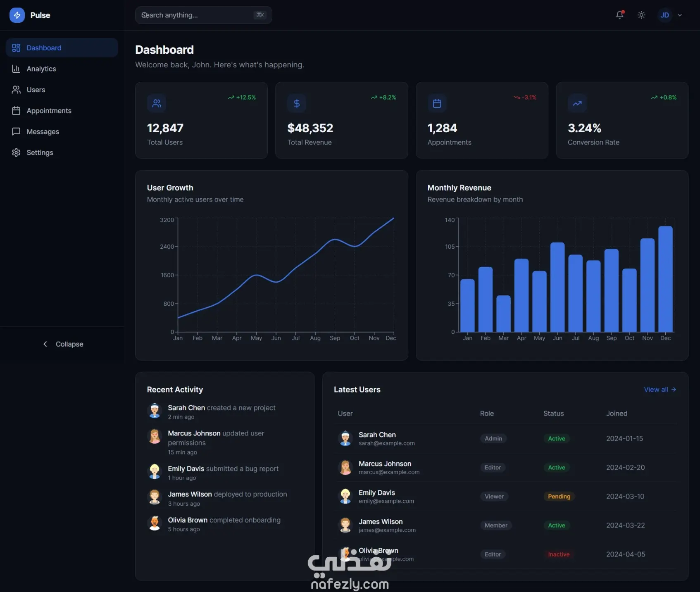
Task: Open the View all users link
Action: pos(660,390)
